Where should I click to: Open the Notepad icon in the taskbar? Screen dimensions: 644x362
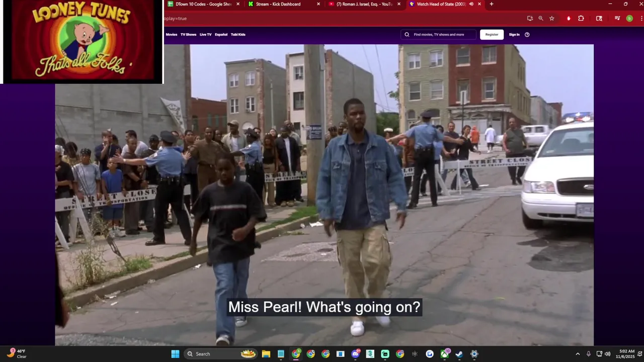(281, 354)
